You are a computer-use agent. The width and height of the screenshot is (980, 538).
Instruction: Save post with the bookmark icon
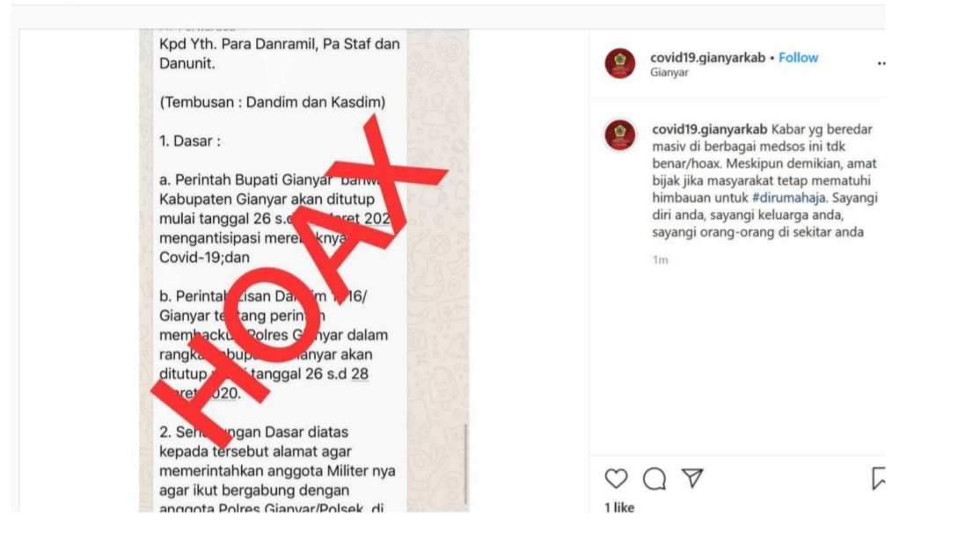(x=878, y=478)
